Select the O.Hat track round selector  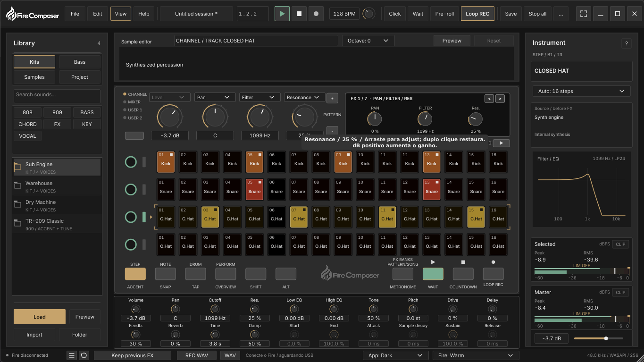click(131, 244)
